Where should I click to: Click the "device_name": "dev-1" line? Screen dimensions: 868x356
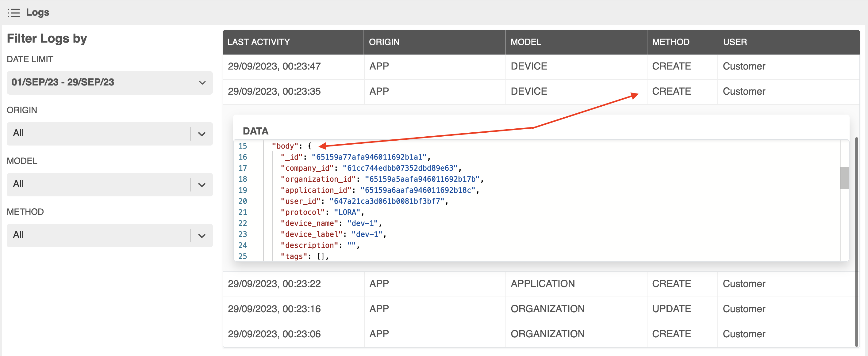click(x=331, y=223)
